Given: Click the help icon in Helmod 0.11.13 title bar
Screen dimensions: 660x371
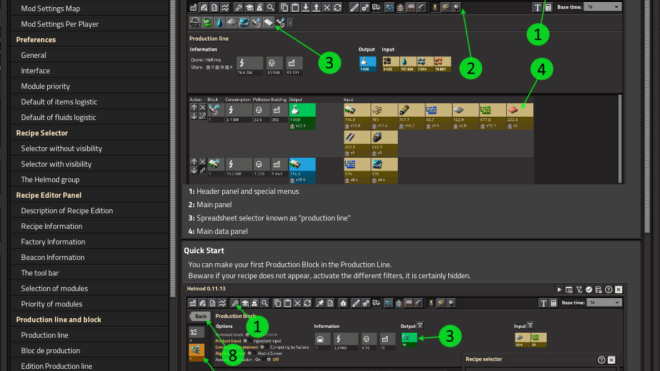Looking at the screenshot, I should click(x=608, y=290).
